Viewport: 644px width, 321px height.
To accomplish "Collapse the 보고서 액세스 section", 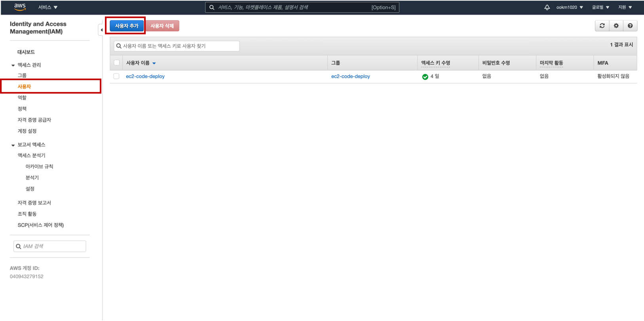I will pyautogui.click(x=13, y=145).
